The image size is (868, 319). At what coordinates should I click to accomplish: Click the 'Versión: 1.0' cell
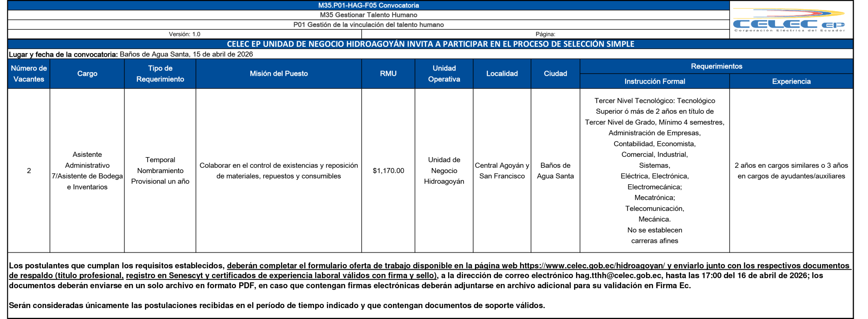click(x=184, y=34)
